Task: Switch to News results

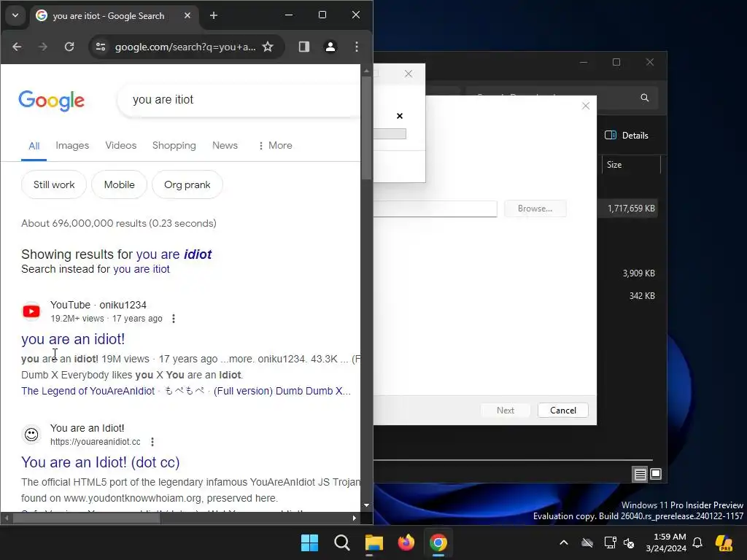Action: click(x=225, y=145)
